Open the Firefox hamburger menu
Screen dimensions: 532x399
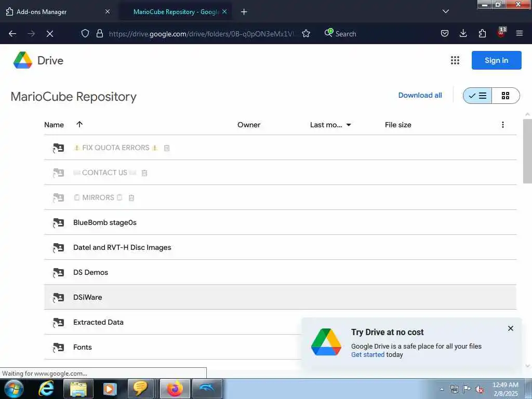[x=520, y=33]
